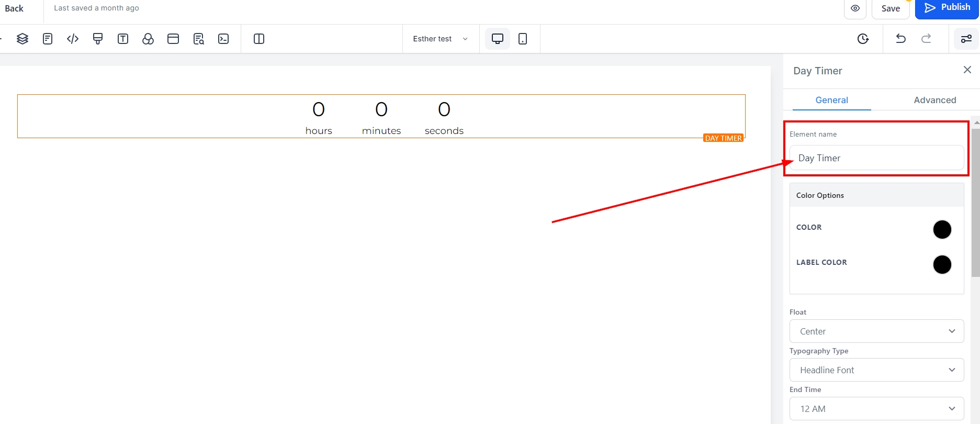Viewport: 980px width, 424px height.
Task: Click the typography T icon
Action: (x=123, y=39)
